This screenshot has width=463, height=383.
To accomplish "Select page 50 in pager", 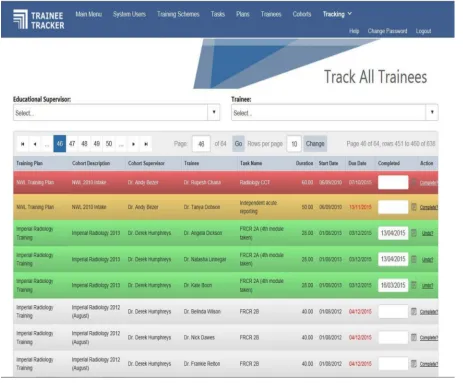I will coord(109,144).
